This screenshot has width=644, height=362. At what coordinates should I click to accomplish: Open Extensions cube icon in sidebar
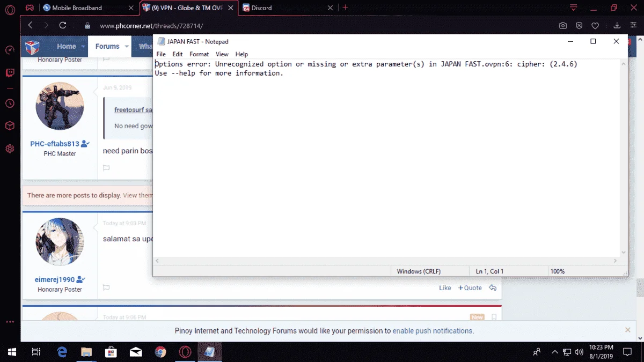click(x=10, y=126)
